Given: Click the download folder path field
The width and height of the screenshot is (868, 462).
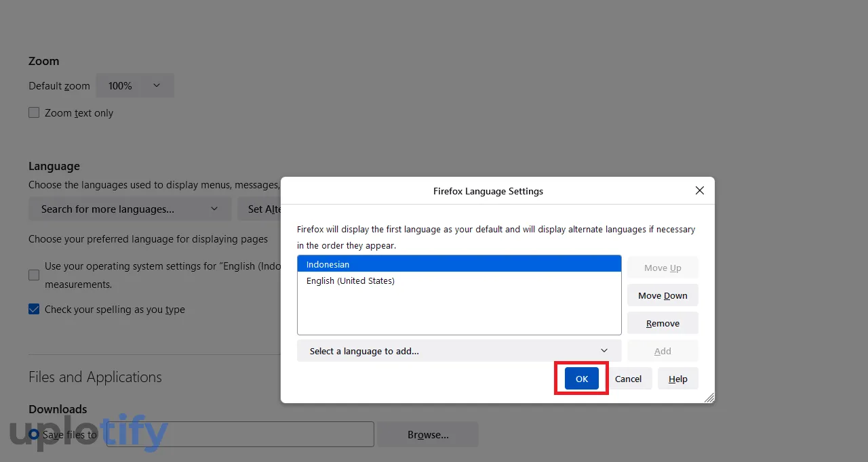Looking at the screenshot, I should 240,434.
